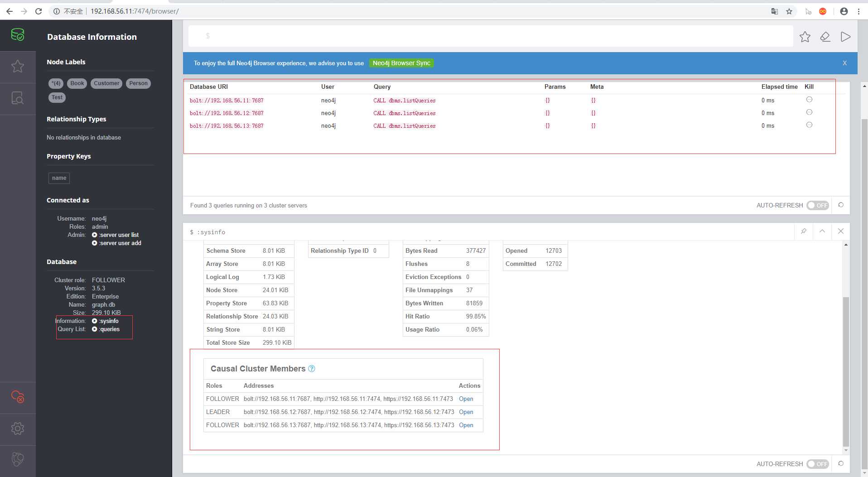Open the Browser Settings gear icon
Screen dimensions: 868x477
coord(18,429)
